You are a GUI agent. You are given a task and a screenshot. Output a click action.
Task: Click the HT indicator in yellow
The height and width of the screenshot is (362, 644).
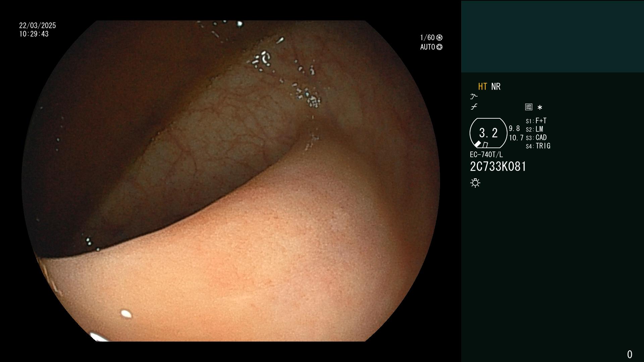[x=482, y=86]
